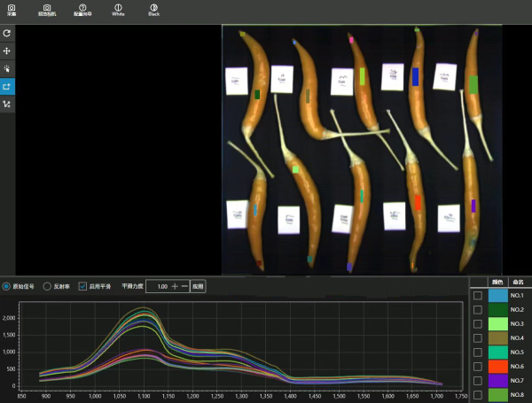The width and height of the screenshot is (532, 403).
Task: Click the 采集 capture camera icon
Action: pyautogui.click(x=12, y=10)
